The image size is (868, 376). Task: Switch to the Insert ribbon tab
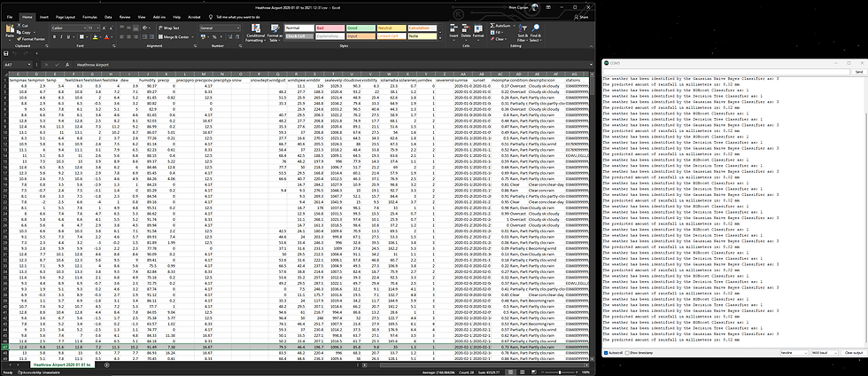click(43, 17)
